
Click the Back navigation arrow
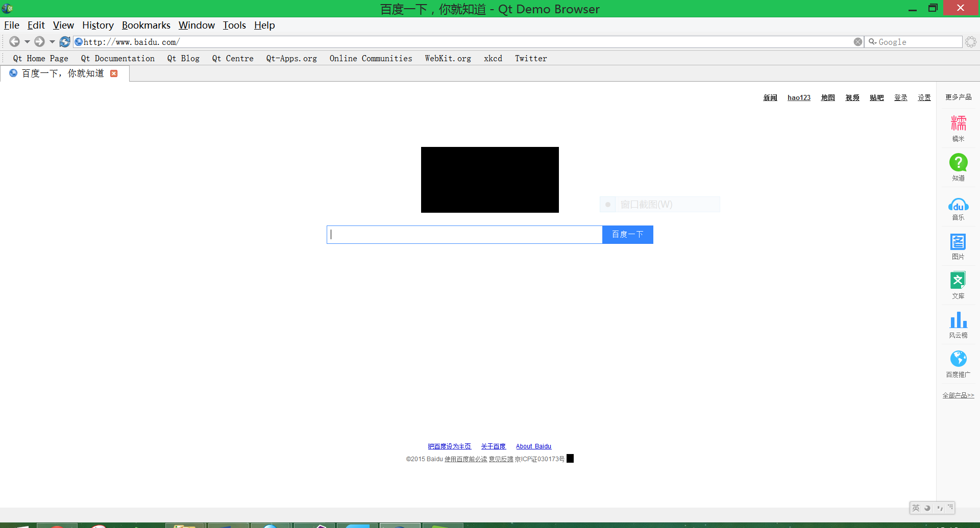tap(14, 42)
